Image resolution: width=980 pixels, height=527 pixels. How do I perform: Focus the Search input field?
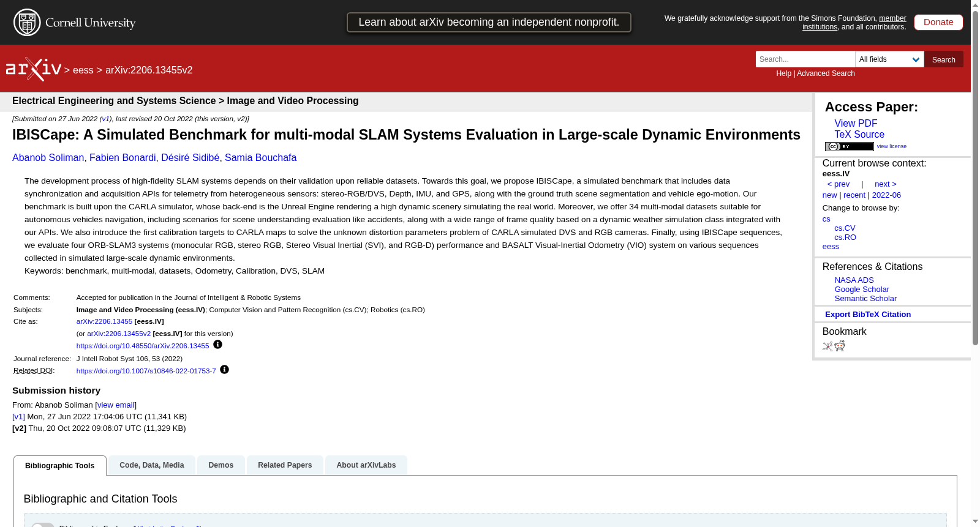(805, 59)
